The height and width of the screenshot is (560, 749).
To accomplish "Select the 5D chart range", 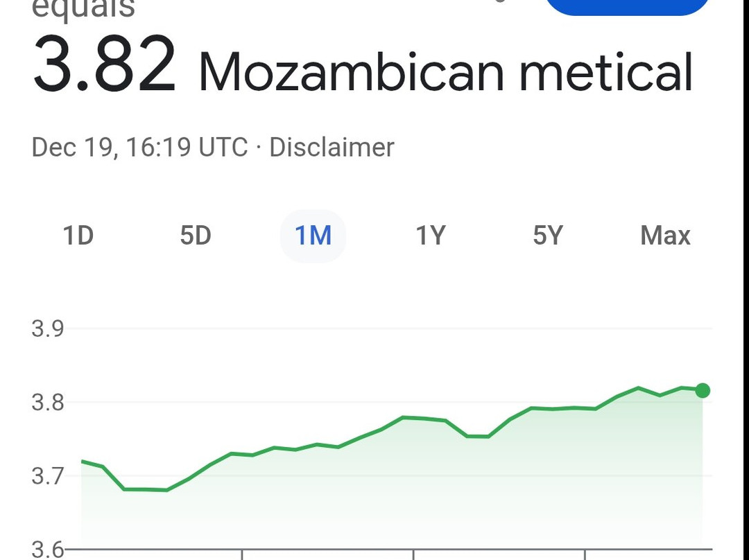I will (x=196, y=236).
